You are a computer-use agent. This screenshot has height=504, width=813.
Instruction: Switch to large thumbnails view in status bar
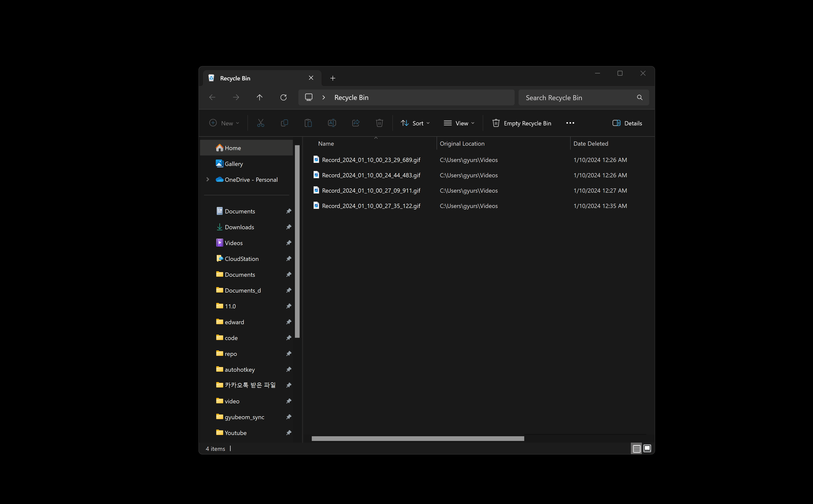point(647,449)
